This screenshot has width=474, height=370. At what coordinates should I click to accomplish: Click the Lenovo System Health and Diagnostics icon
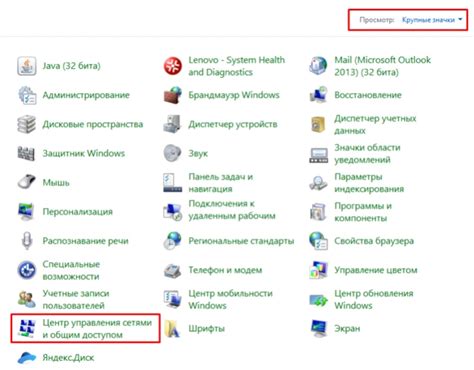pyautogui.click(x=173, y=66)
